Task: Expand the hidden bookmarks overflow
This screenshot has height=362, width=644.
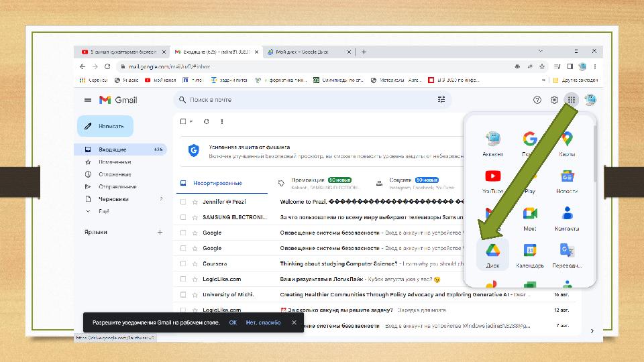Action: (544, 80)
